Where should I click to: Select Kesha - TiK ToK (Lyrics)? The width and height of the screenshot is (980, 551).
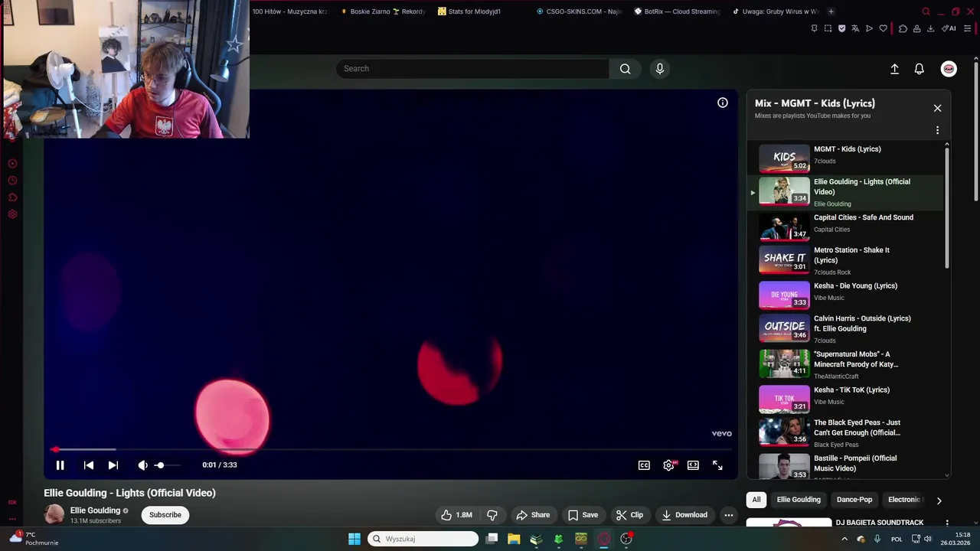click(x=846, y=399)
